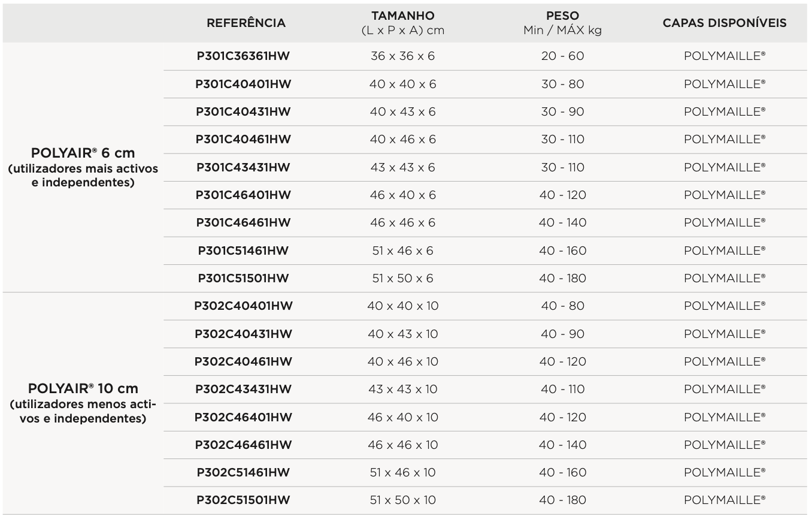Click reference P301C51501HW
812x519 pixels.
243,278
